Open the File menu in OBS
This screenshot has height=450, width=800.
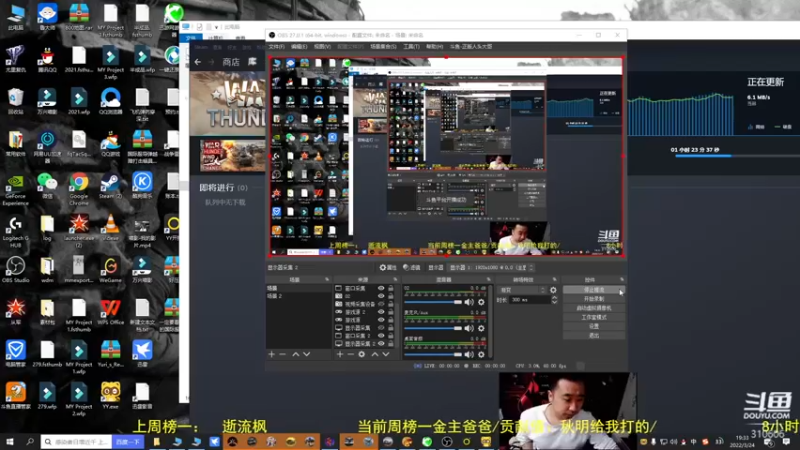click(276, 46)
